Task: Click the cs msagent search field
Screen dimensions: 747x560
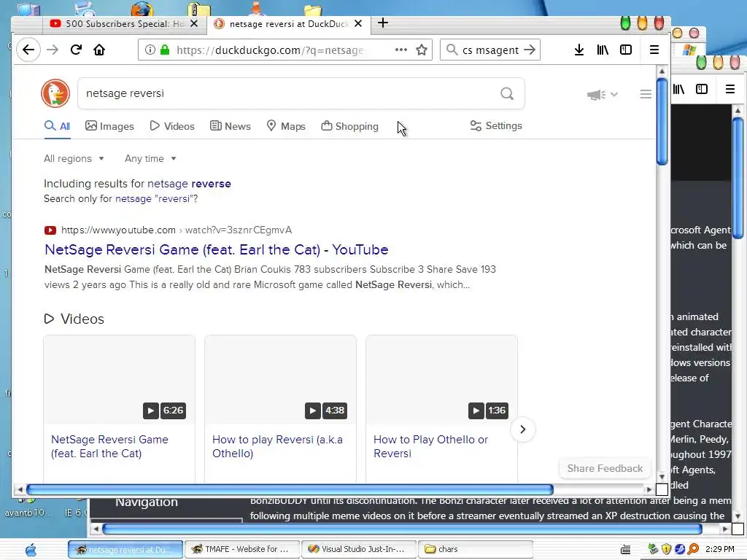Action: click(x=489, y=50)
